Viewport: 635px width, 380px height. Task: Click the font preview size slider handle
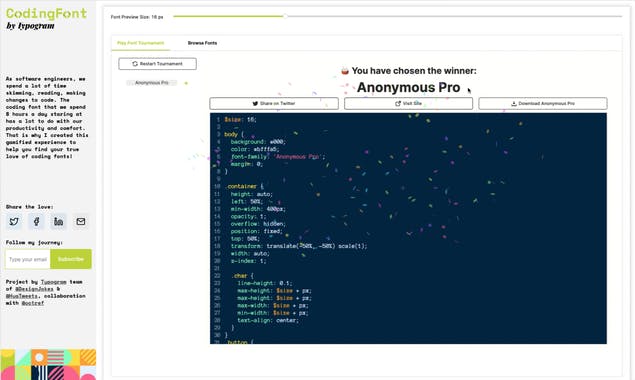point(285,16)
